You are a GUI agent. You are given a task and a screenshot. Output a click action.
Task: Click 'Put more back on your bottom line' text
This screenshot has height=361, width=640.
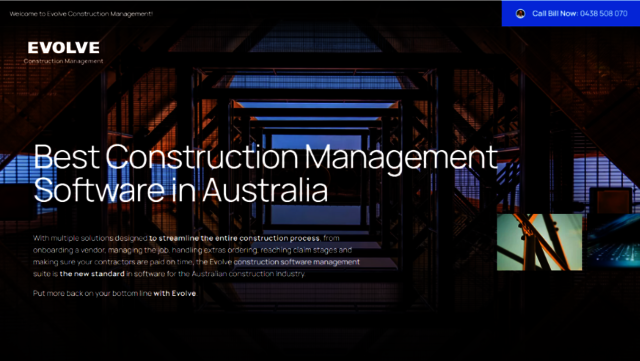(x=92, y=293)
